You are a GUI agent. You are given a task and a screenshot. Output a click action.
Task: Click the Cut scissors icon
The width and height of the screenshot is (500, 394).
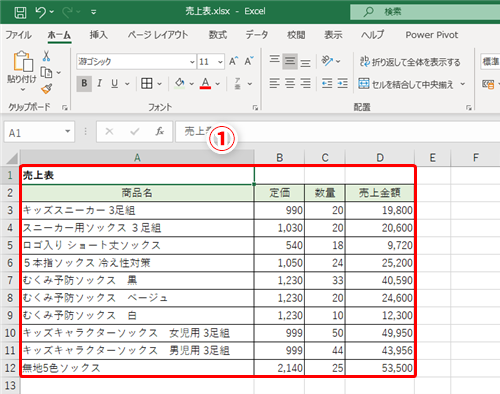[46, 56]
